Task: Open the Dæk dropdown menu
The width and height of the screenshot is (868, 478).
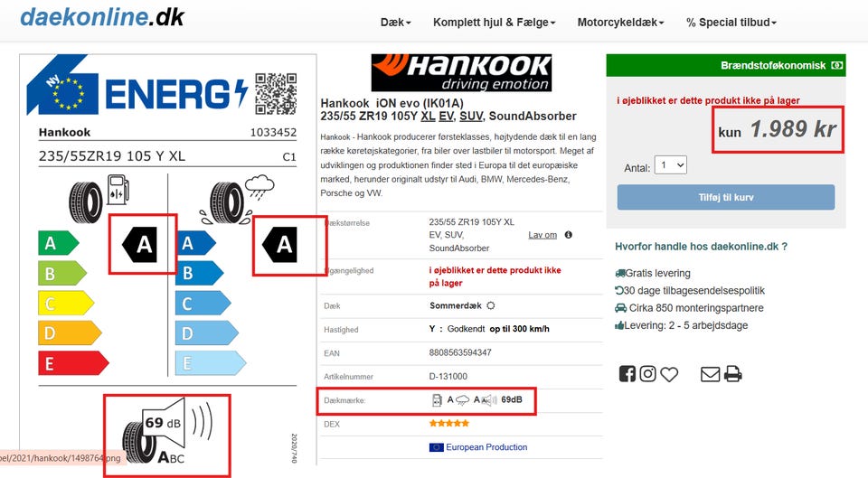Action: coord(395,22)
